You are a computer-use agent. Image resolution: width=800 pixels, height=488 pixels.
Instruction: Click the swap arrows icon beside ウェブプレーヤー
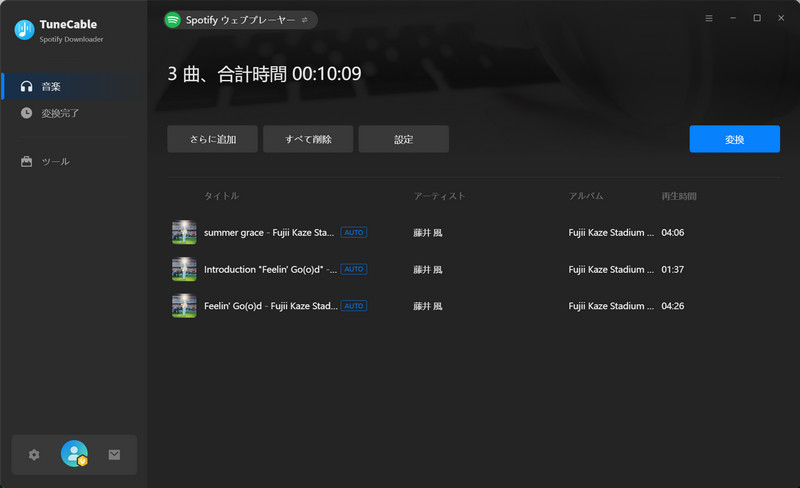(305, 20)
